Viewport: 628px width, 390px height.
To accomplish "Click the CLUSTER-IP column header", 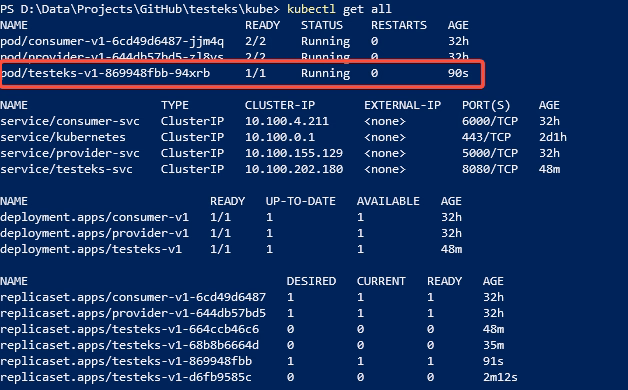I will (x=280, y=105).
